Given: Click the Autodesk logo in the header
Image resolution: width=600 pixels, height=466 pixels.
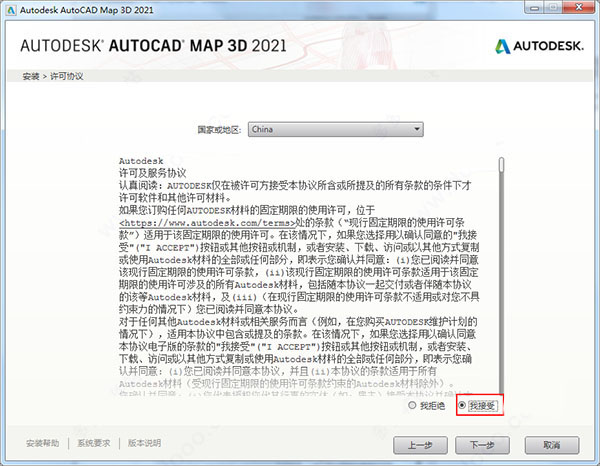Looking at the screenshot, I should pos(540,46).
